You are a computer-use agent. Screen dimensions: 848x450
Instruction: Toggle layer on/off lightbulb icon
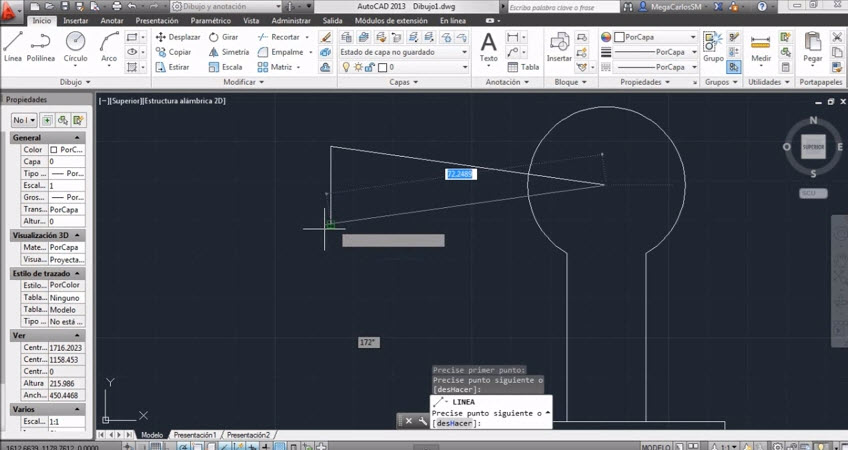point(346,67)
